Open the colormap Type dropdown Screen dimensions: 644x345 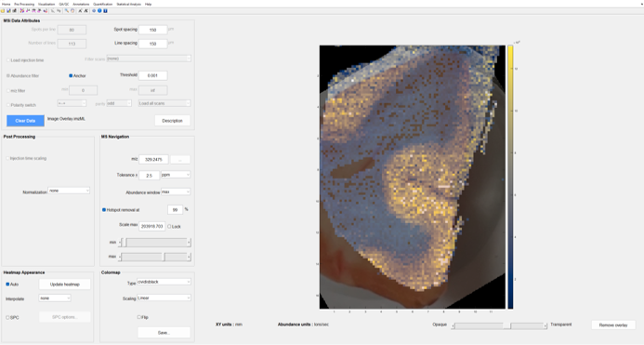tap(164, 282)
